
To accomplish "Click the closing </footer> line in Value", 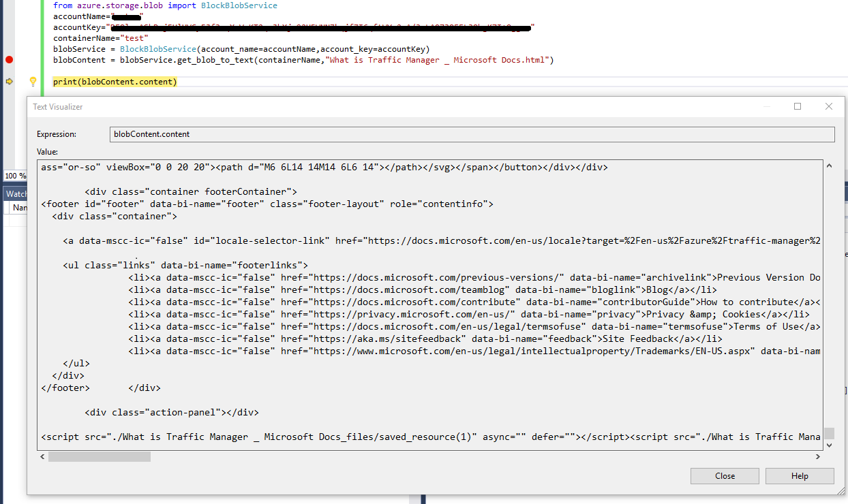I will [x=65, y=388].
